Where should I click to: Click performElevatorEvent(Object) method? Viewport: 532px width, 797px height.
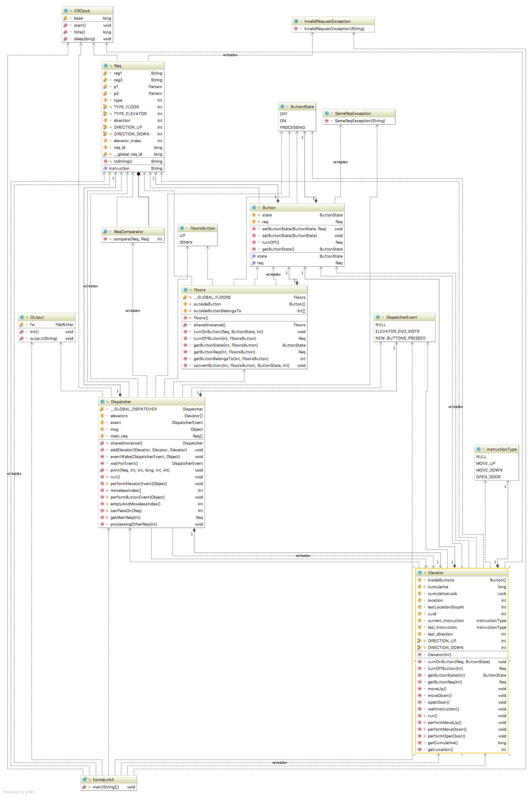point(152,484)
